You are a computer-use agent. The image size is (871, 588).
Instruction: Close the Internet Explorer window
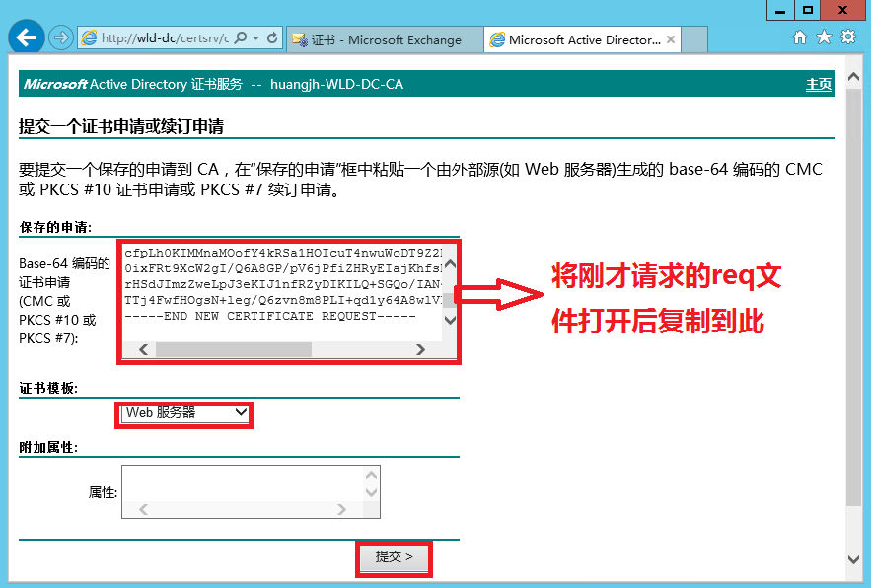(x=843, y=10)
